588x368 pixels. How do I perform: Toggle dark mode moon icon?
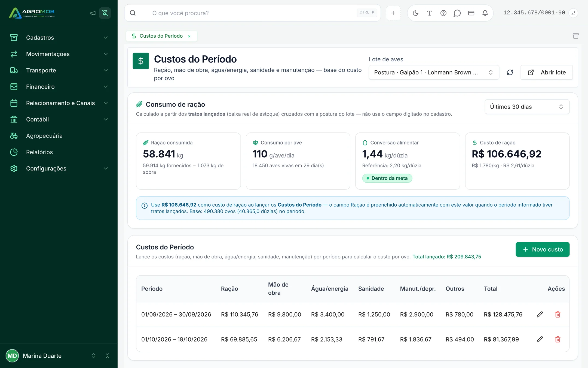pos(416,13)
